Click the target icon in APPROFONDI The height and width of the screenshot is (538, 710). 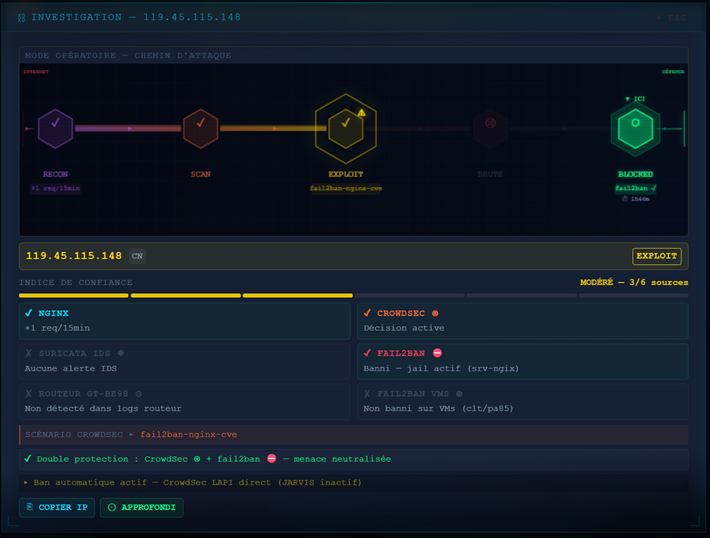pos(112,507)
